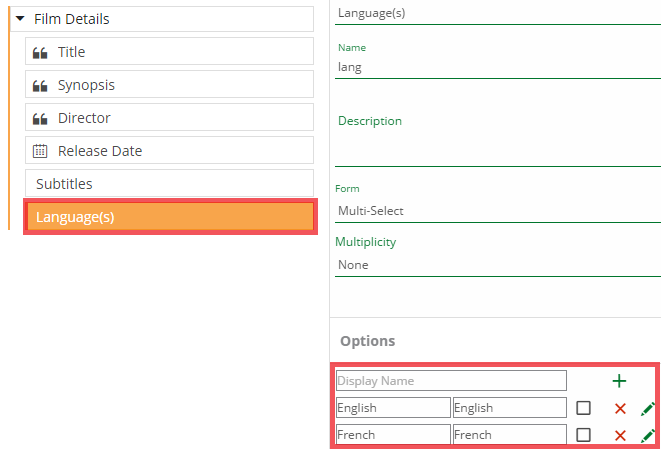
Task: Delete the English option with red X
Action: tap(620, 408)
